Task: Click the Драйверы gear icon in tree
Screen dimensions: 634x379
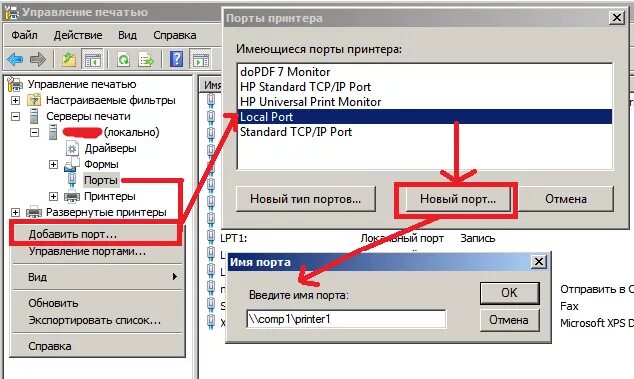Action: click(x=72, y=148)
